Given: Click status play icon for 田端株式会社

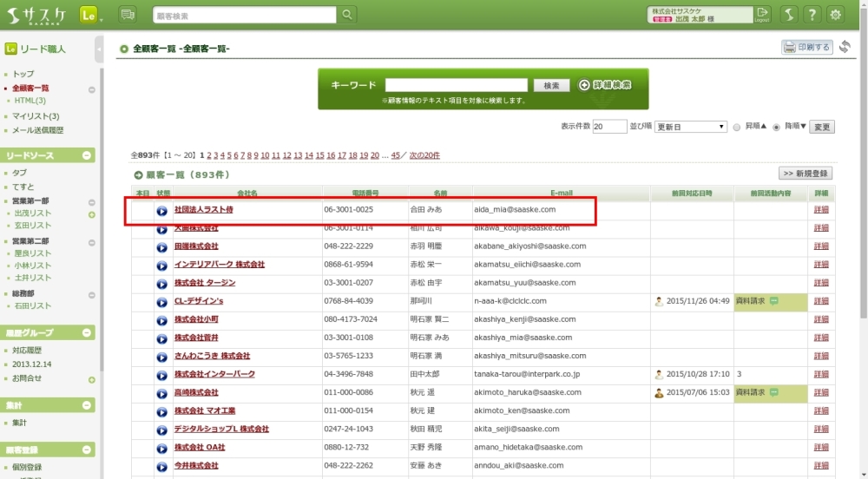Looking at the screenshot, I should (x=161, y=246).
